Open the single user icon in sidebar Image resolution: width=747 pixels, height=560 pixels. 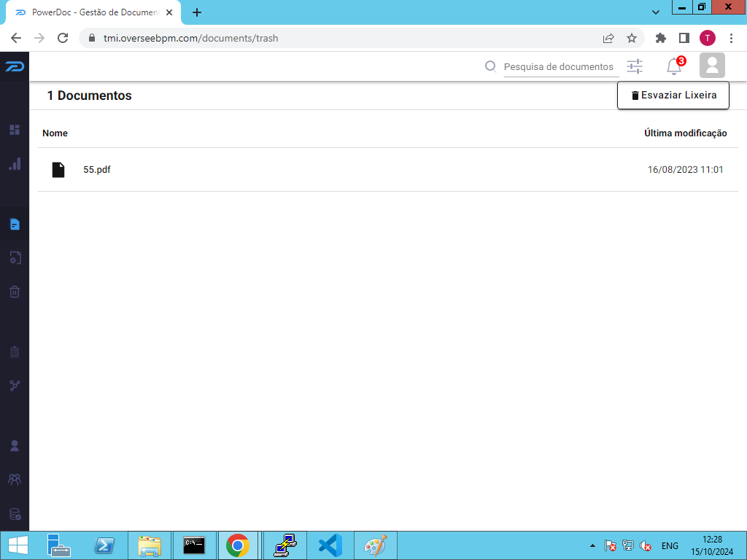pyautogui.click(x=15, y=446)
